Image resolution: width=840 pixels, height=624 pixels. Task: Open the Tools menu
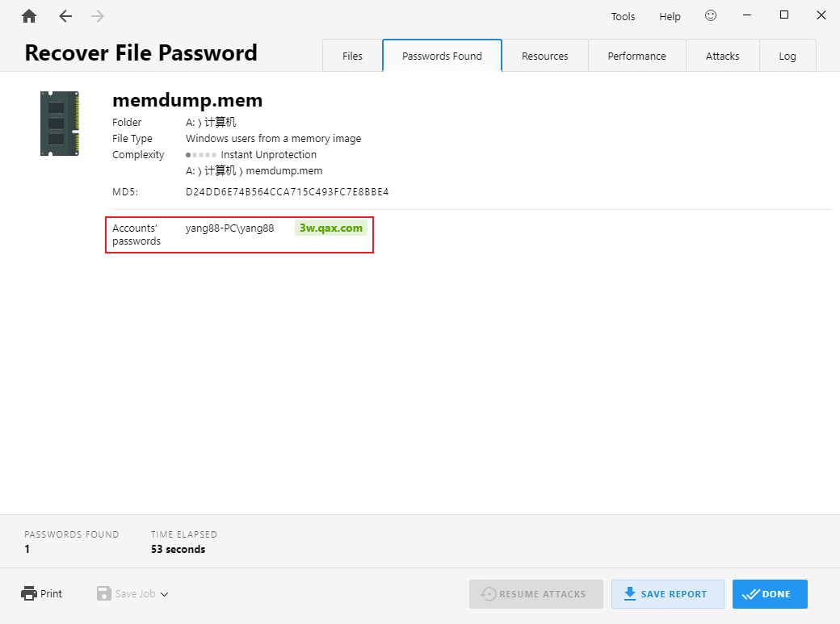point(623,16)
